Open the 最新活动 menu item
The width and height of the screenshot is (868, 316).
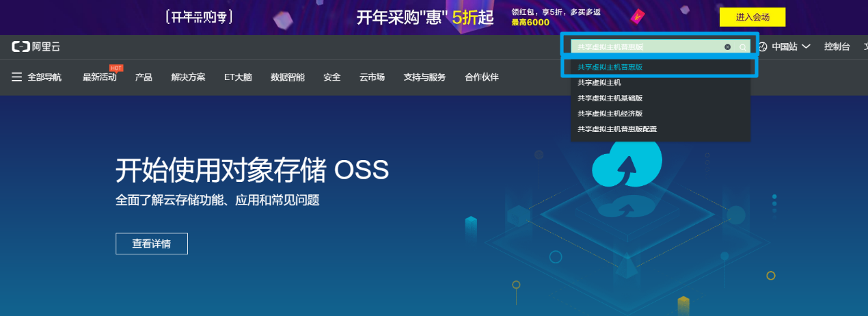(99, 77)
